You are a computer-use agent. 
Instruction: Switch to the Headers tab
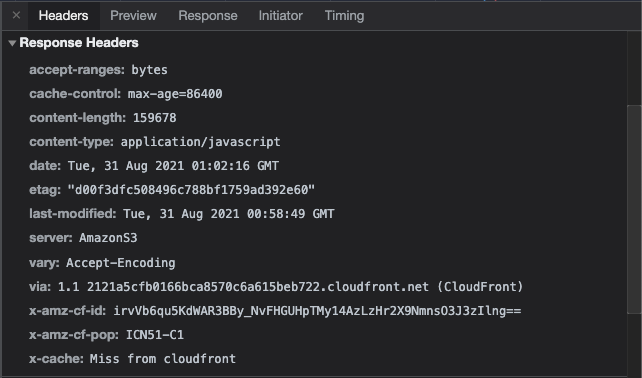point(63,16)
